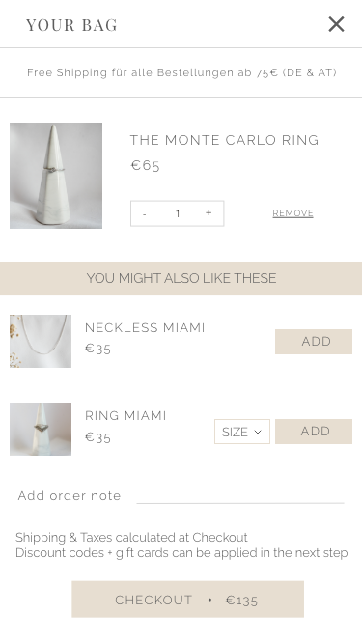Add Neckless Miami to the bag

(x=314, y=341)
